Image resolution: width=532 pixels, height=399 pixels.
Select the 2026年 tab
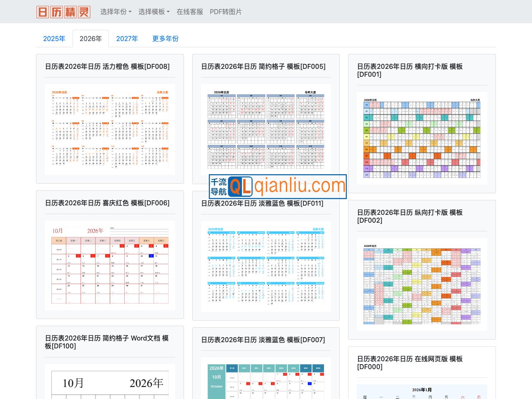91,39
